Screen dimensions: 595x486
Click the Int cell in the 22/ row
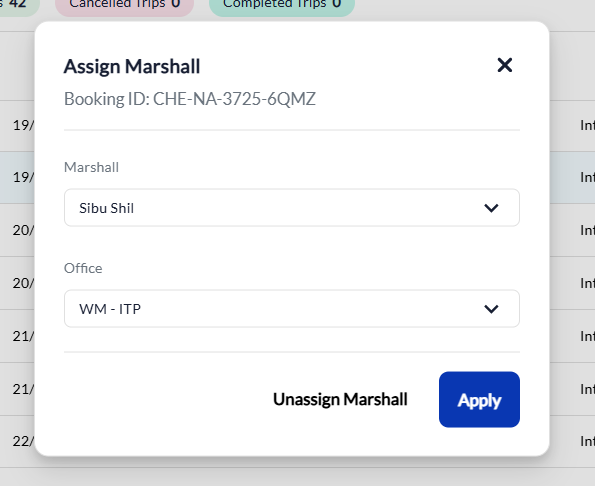587,441
